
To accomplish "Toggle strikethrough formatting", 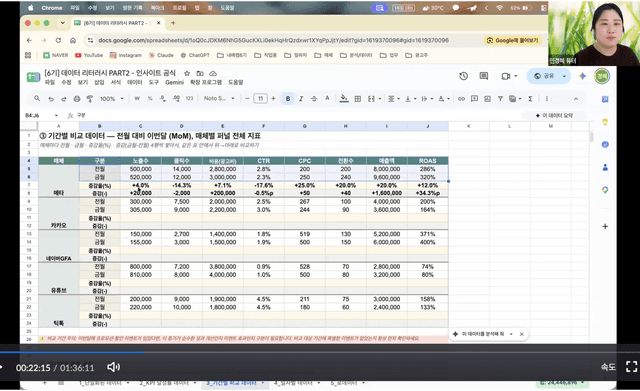I will click(314, 98).
